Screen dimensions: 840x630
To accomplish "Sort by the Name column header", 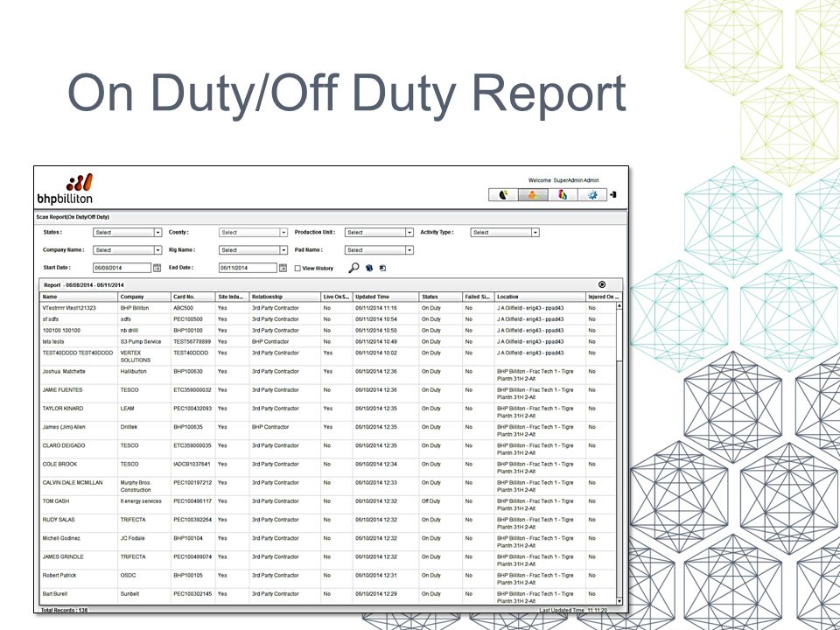I will click(79, 297).
